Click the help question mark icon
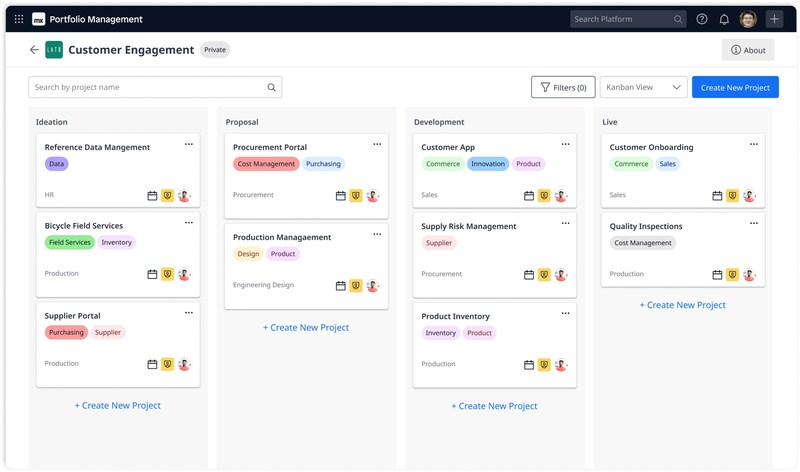Image resolution: width=800 pixels, height=472 pixels. click(702, 19)
